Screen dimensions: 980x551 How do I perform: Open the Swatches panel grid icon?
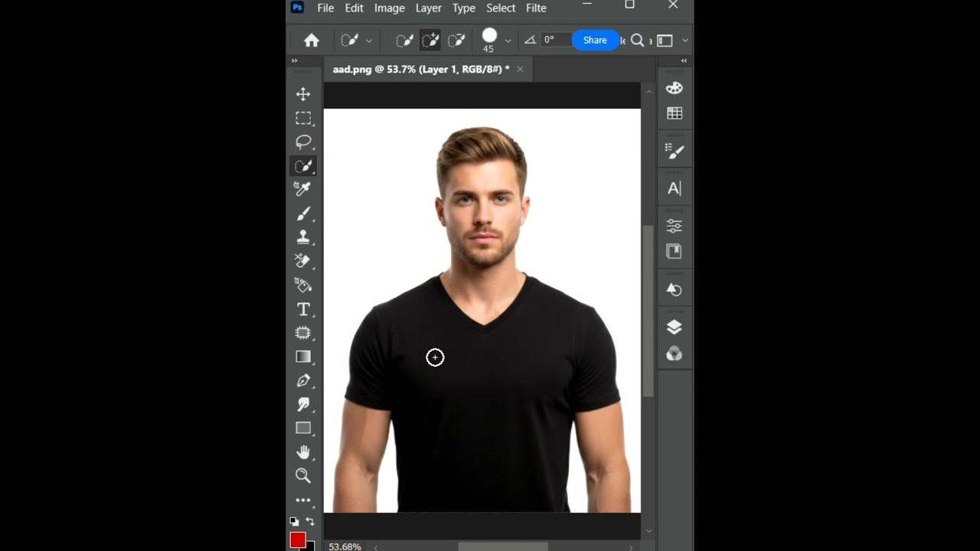[x=675, y=113]
